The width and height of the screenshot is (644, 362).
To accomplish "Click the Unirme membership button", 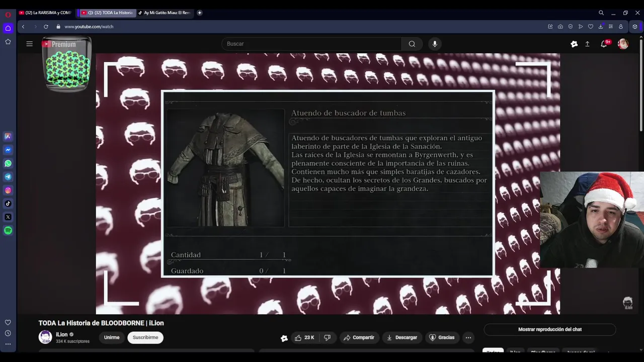I will pos(112,337).
